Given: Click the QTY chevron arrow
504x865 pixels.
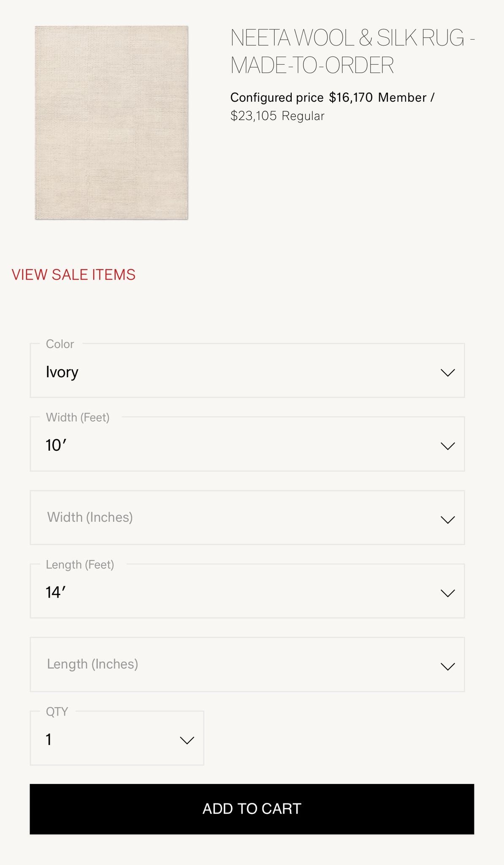Looking at the screenshot, I should (x=187, y=740).
